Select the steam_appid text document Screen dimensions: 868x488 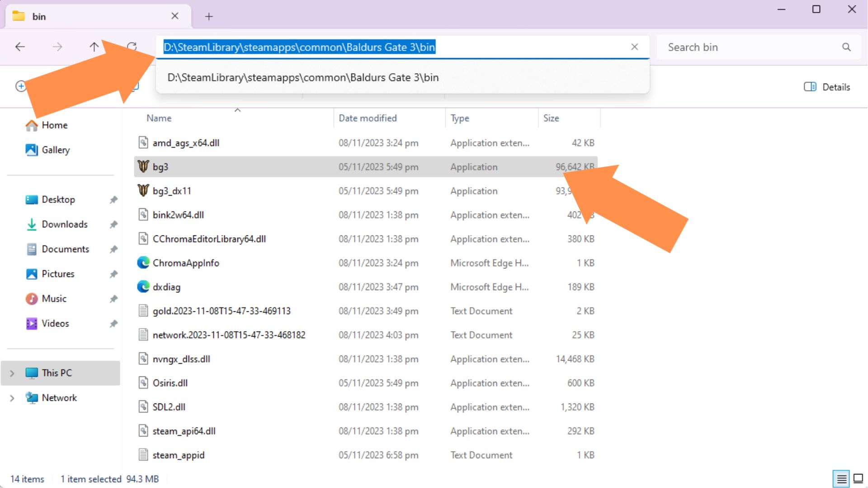coord(366,455)
